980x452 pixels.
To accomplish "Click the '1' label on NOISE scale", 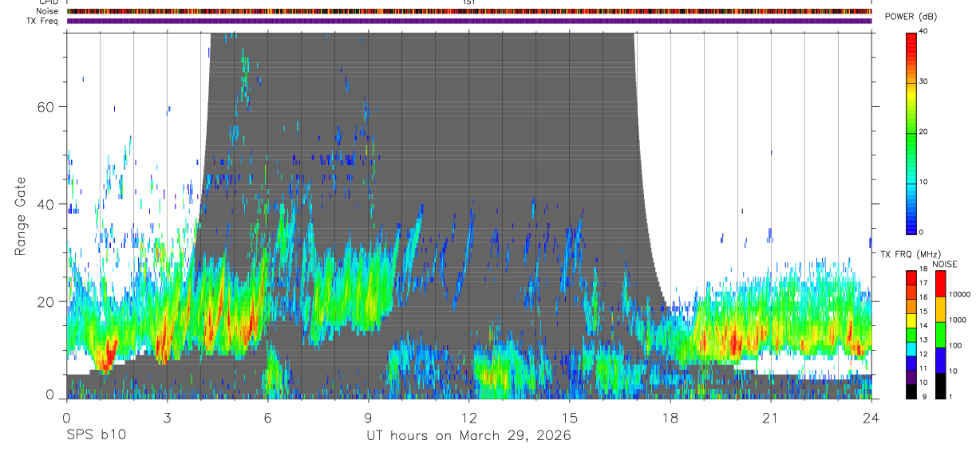I will (x=950, y=396).
